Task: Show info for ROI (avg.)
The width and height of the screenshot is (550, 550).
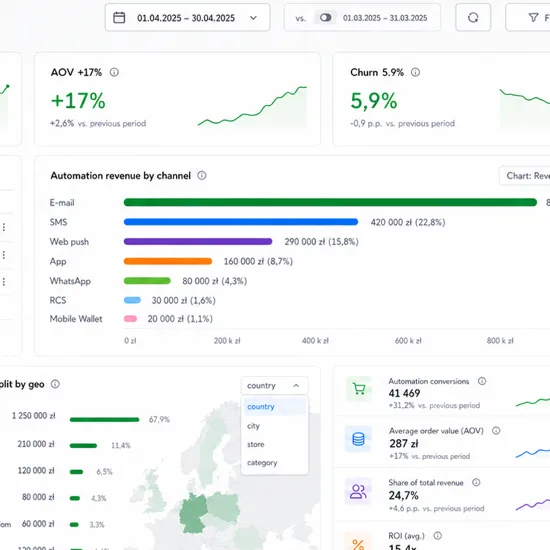Action: click(x=437, y=536)
